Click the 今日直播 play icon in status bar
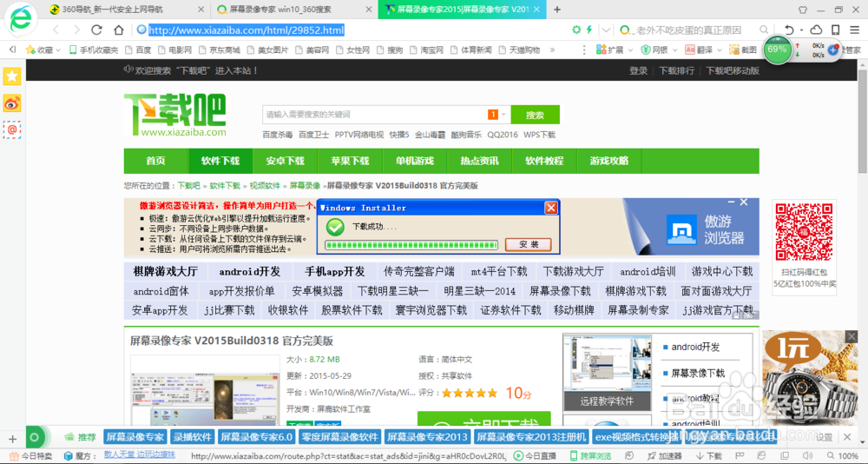The width and height of the screenshot is (868, 464). click(x=518, y=455)
